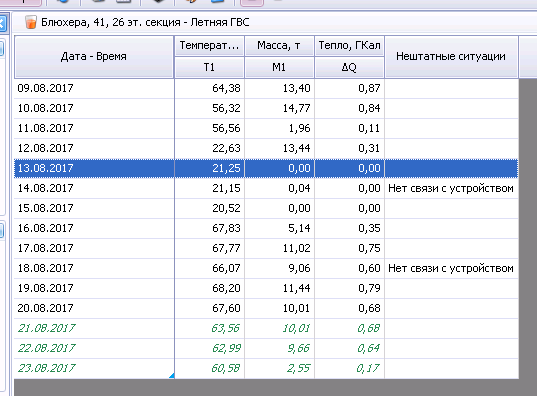Click the title 'Блюхера, 41, 26 эт. секция - Летняя ГВС'
The width and height of the screenshot is (537, 396).
tap(145, 22)
